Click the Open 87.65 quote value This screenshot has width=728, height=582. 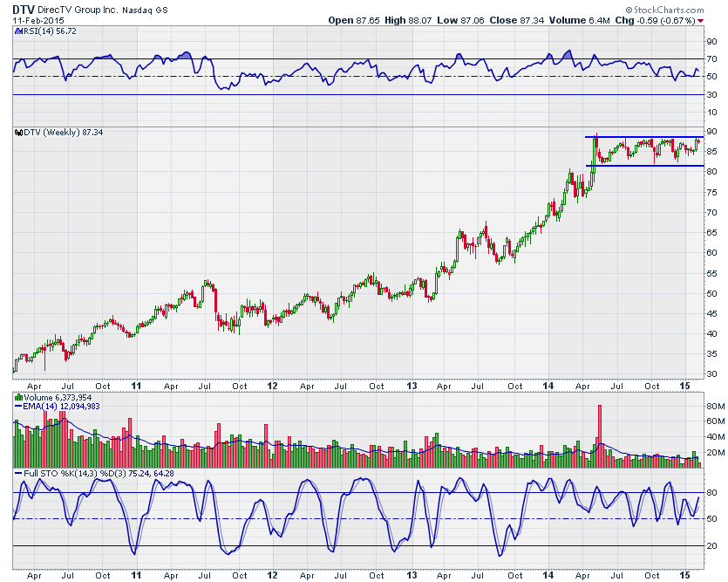coord(354,20)
